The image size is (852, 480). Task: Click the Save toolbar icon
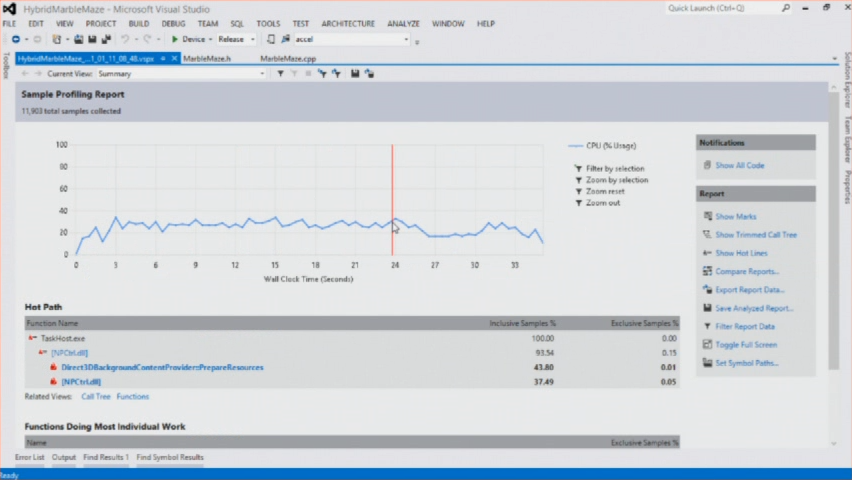[92, 39]
